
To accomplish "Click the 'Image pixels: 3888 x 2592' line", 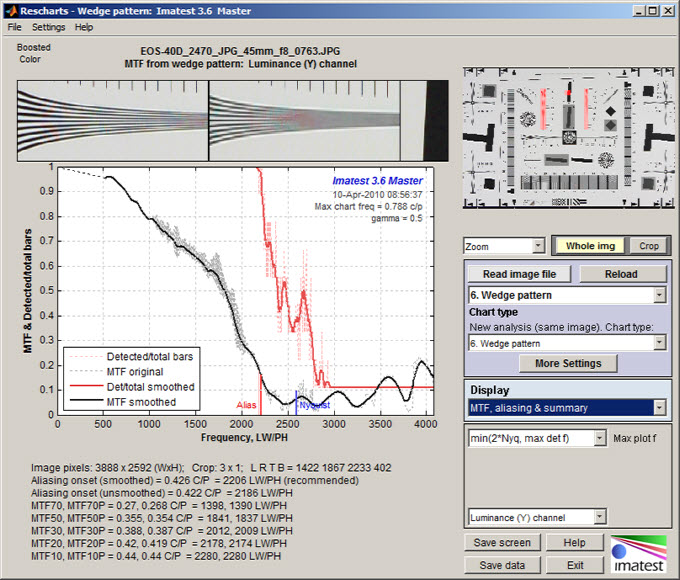I will (211, 468).
